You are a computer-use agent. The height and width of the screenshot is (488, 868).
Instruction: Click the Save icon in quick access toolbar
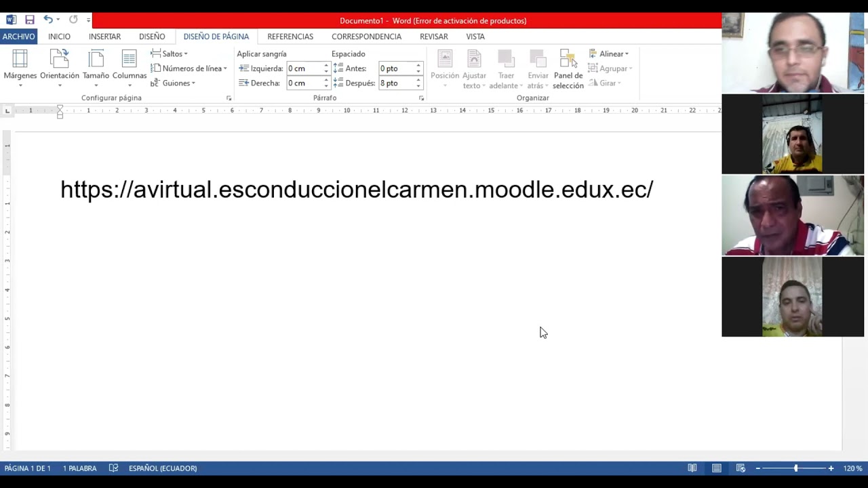click(x=29, y=20)
